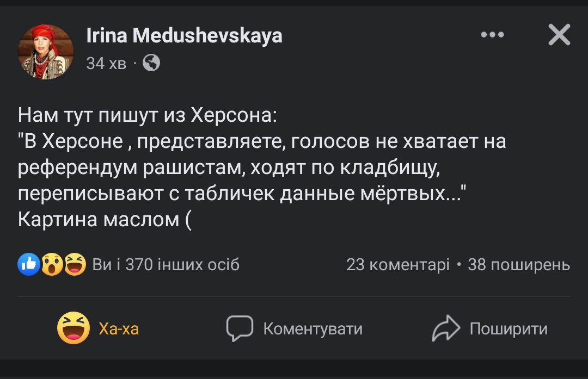View the '38 поширень' shares list
This screenshot has height=379, width=588.
[x=519, y=265]
